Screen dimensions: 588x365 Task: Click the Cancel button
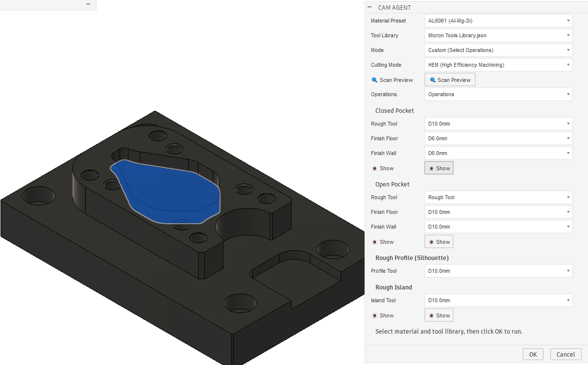click(565, 354)
